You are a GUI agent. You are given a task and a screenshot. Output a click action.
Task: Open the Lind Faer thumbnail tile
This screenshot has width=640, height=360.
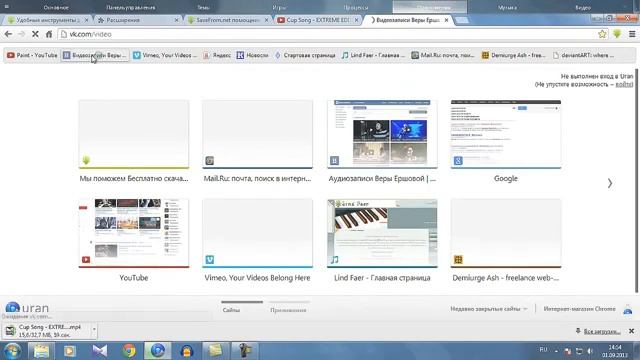(x=382, y=233)
